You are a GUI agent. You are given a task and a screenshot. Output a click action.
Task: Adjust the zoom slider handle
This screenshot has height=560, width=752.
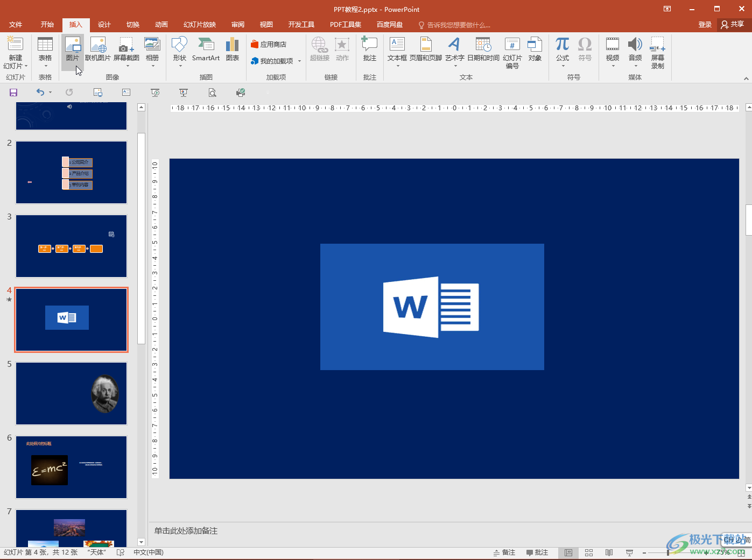(x=668, y=552)
